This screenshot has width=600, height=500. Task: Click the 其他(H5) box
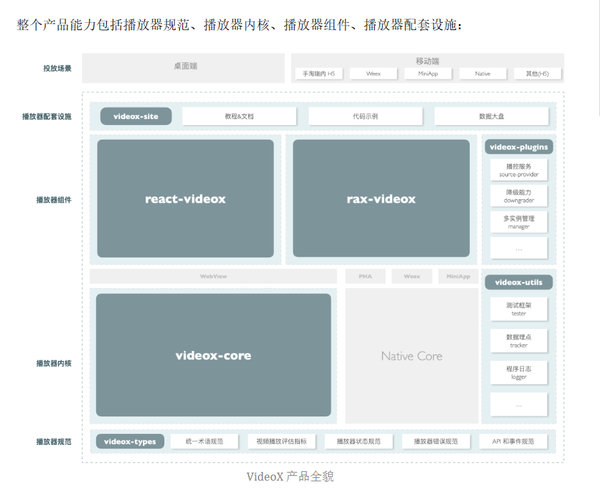coord(537,73)
